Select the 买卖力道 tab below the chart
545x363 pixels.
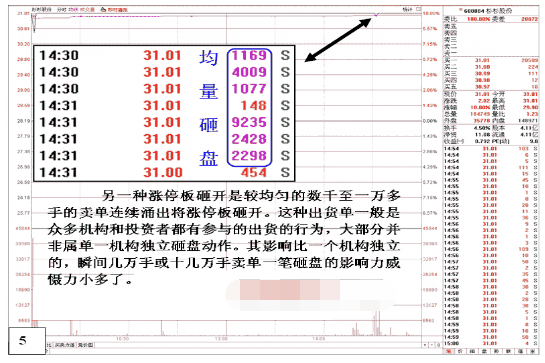pos(64,345)
